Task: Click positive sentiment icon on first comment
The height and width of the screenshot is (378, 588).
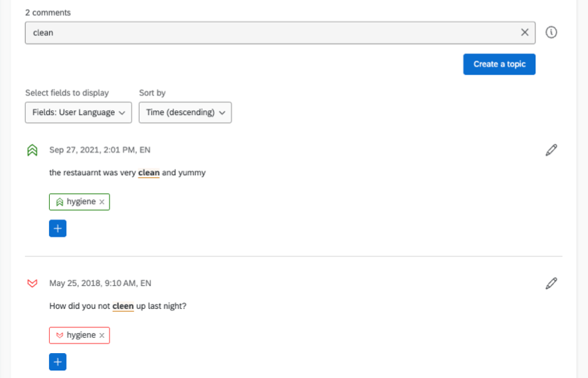Action: coord(32,150)
